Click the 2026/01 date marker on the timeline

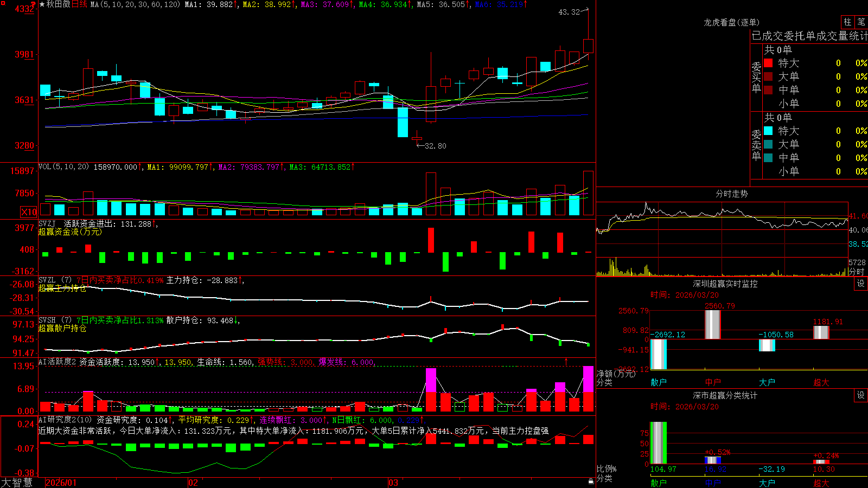[x=61, y=483]
